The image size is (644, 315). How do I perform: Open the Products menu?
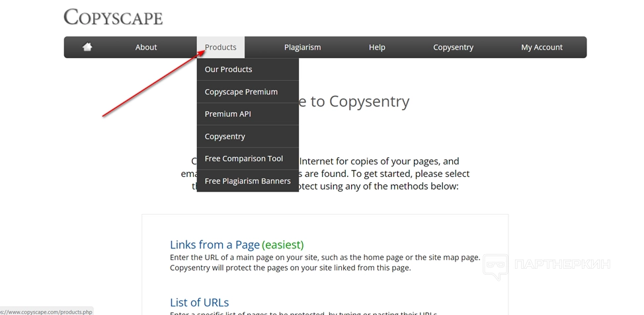221,47
